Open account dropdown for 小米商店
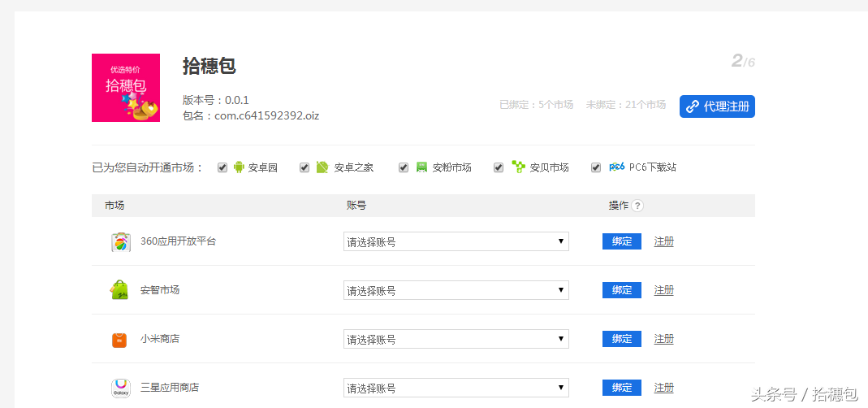Image resolution: width=868 pixels, height=408 pixels. pyautogui.click(x=456, y=339)
